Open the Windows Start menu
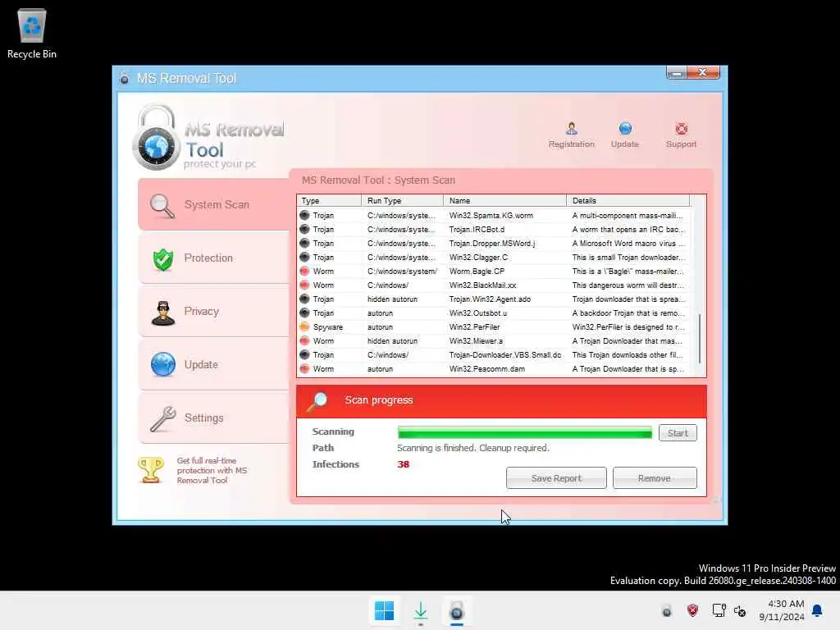 pyautogui.click(x=384, y=610)
